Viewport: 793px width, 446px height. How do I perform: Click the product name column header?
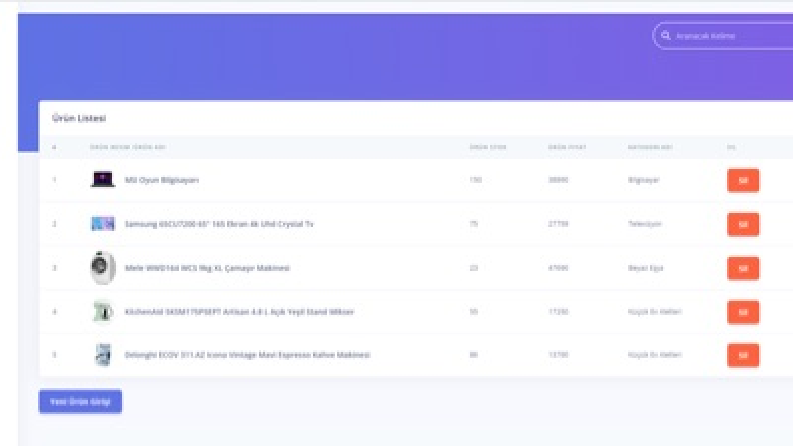click(128, 147)
